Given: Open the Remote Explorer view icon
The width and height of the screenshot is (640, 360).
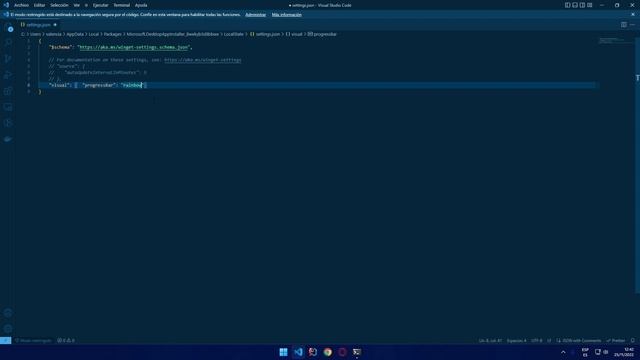Looking at the screenshot, I should (8, 107).
